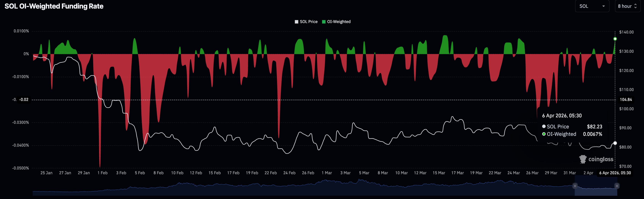
Task: Click the white SOL Price data point marker
Action: (x=615, y=143)
